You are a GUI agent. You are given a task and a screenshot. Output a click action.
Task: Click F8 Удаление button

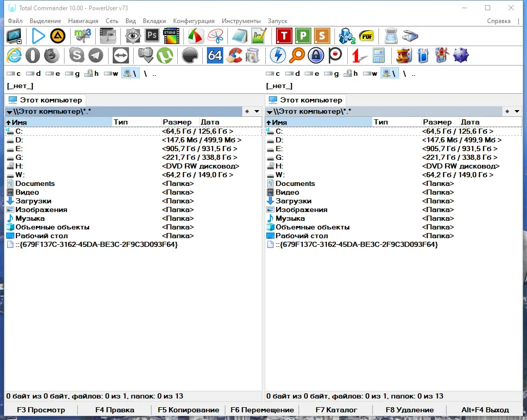410,410
